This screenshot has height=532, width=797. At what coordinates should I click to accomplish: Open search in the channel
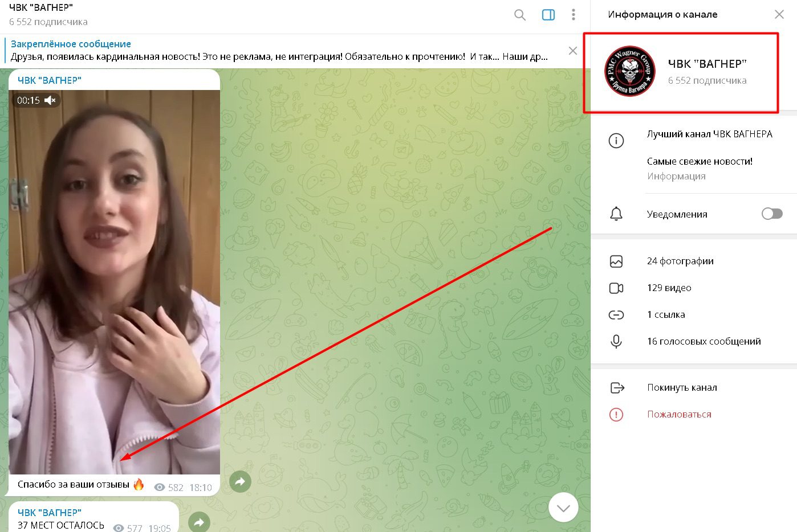(519, 15)
